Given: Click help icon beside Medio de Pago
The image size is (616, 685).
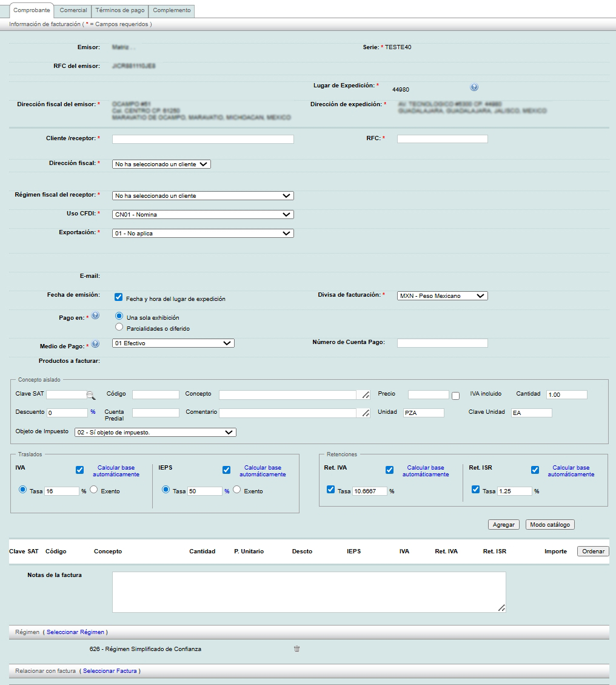Looking at the screenshot, I should tap(95, 344).
